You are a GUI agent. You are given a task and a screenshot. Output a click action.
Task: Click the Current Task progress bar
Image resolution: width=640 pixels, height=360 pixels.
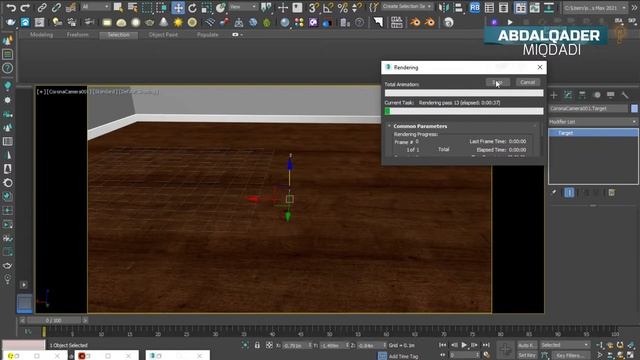(464, 111)
